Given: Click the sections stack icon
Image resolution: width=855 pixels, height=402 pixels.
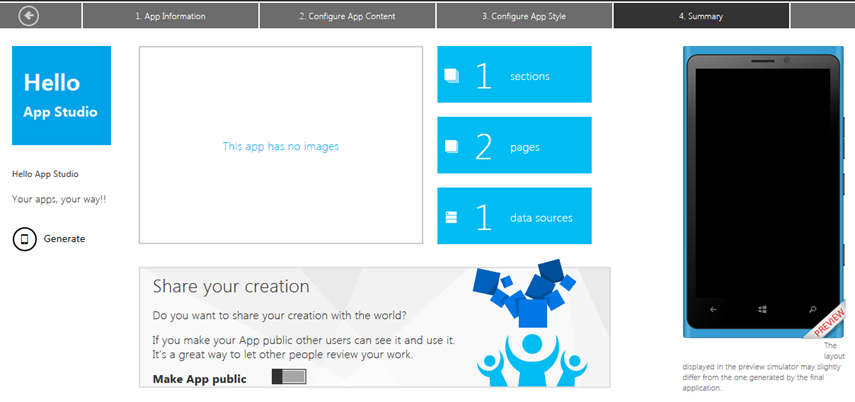Looking at the screenshot, I should coord(452,75).
